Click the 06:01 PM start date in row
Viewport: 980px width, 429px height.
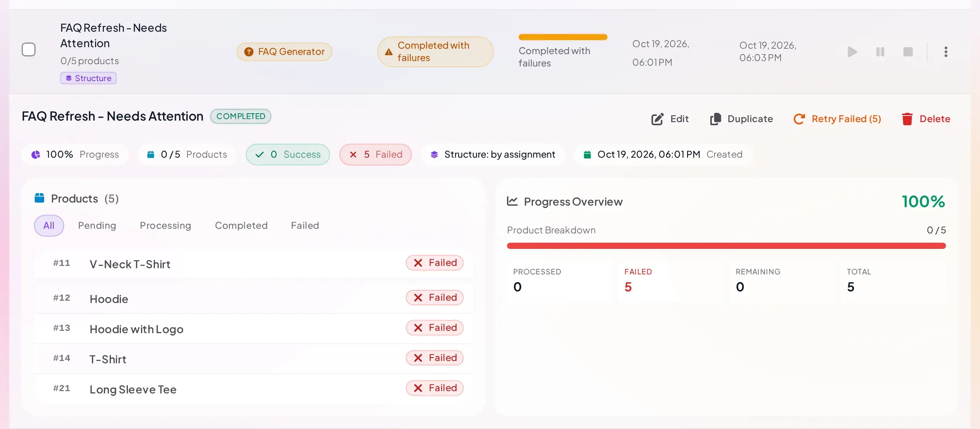pyautogui.click(x=661, y=53)
